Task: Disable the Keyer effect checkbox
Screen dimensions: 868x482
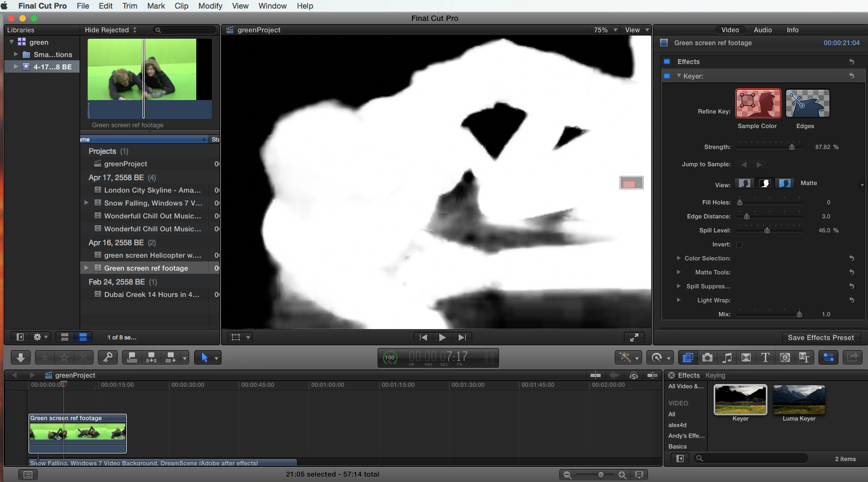Action: point(667,76)
